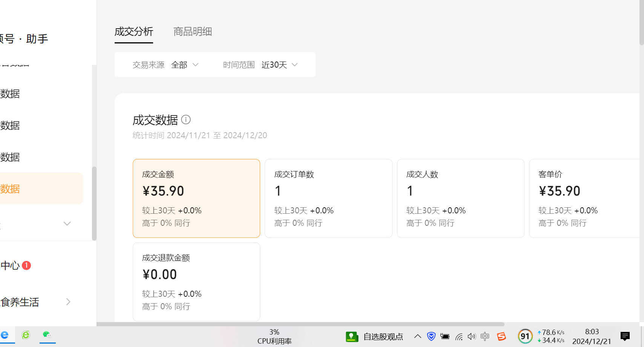Image resolution: width=644 pixels, height=347 pixels.
Task: Open Internet Explorer from the taskbar
Action: tap(26, 335)
